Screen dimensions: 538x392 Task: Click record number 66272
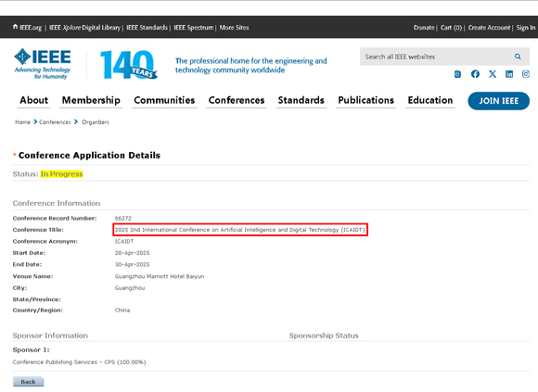pos(123,219)
